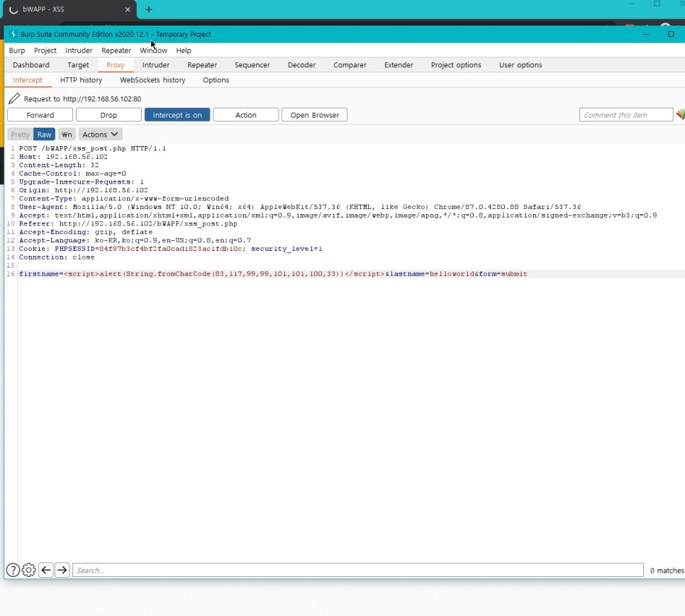Click the Upgrade-Insecure-Requests header line
Viewport: 685px width, 616px height.
(x=82, y=181)
